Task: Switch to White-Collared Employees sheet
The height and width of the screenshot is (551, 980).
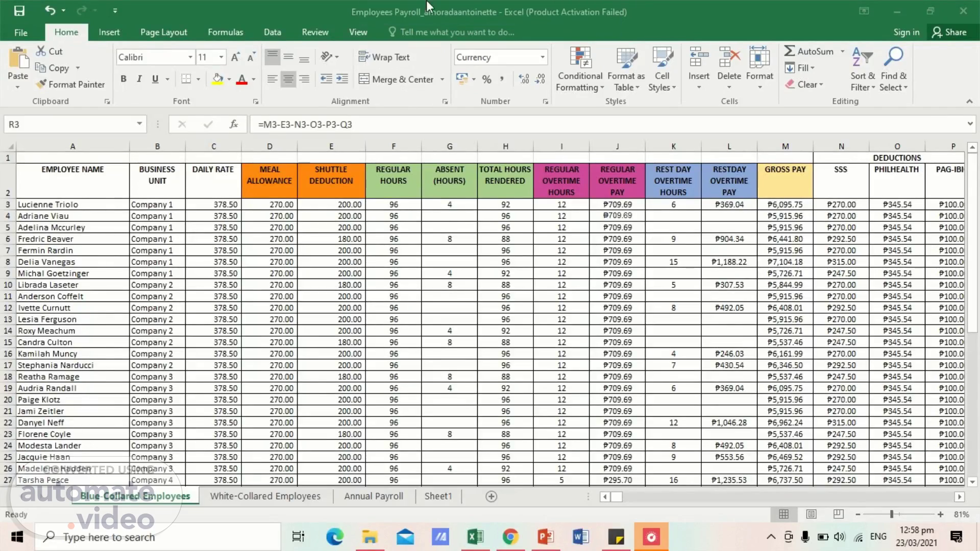Action: tap(265, 496)
